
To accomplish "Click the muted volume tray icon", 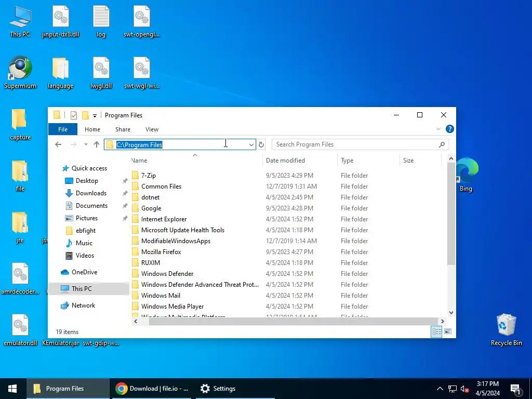I will pyautogui.click(x=465, y=389).
